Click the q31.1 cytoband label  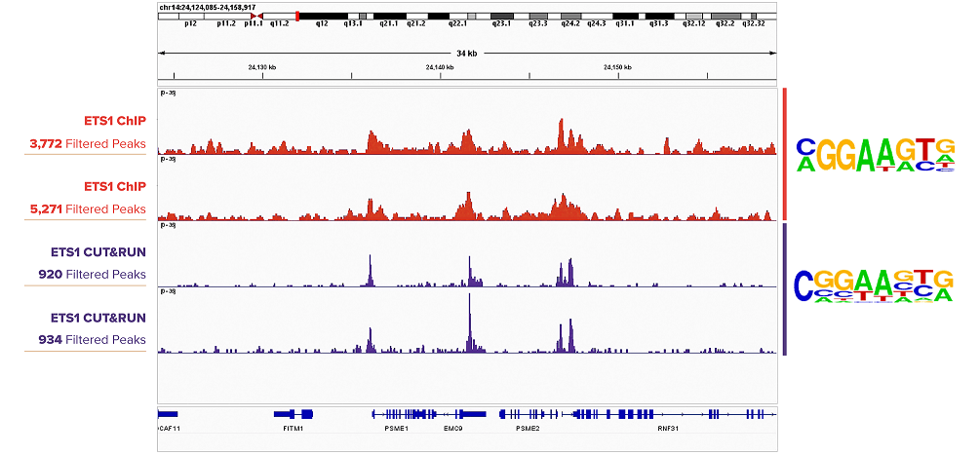(625, 23)
